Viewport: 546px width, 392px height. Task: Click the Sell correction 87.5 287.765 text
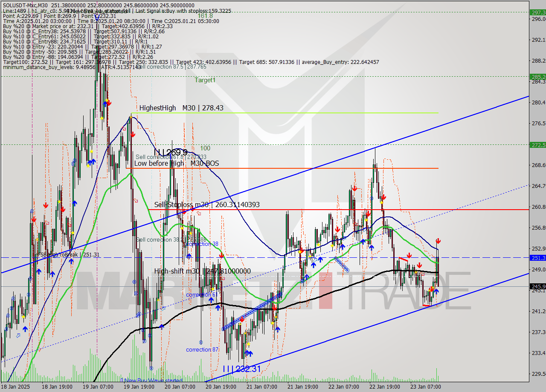tap(171, 67)
